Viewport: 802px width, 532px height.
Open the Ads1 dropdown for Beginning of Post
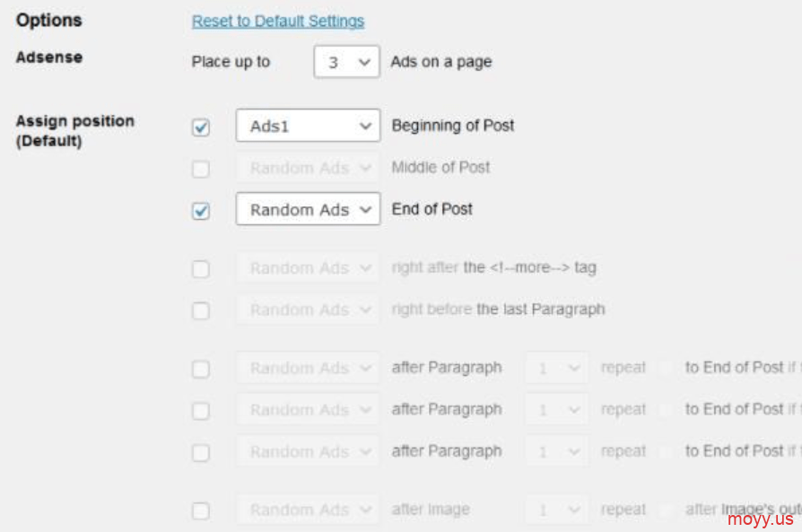pos(308,126)
